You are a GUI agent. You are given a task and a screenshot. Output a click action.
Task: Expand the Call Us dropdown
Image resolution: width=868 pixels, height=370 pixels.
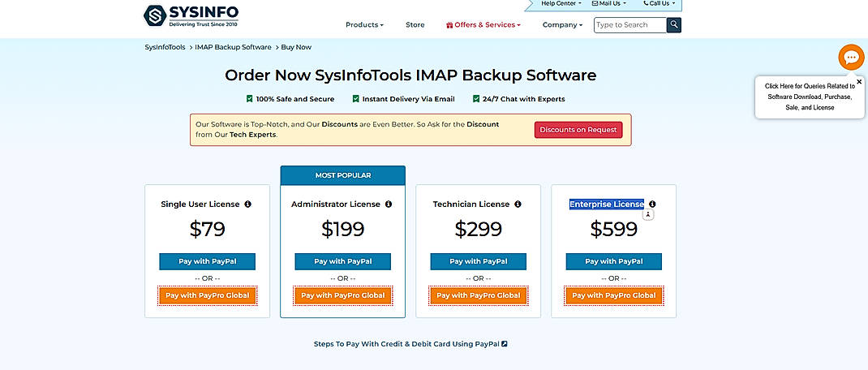click(x=660, y=3)
